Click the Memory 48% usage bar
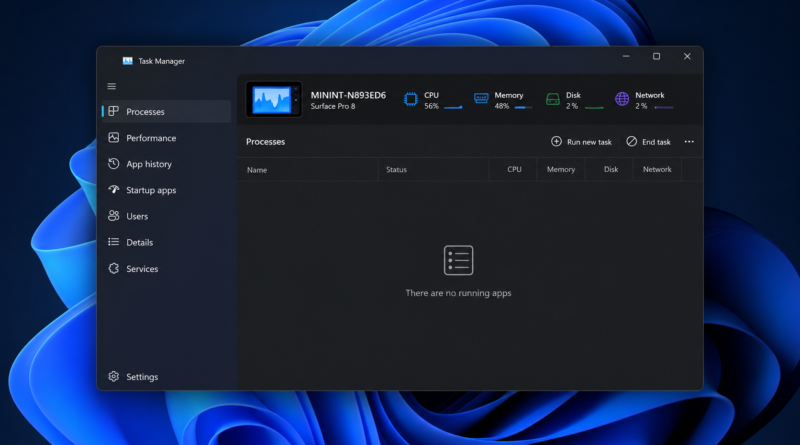The width and height of the screenshot is (800, 445). pos(523,108)
